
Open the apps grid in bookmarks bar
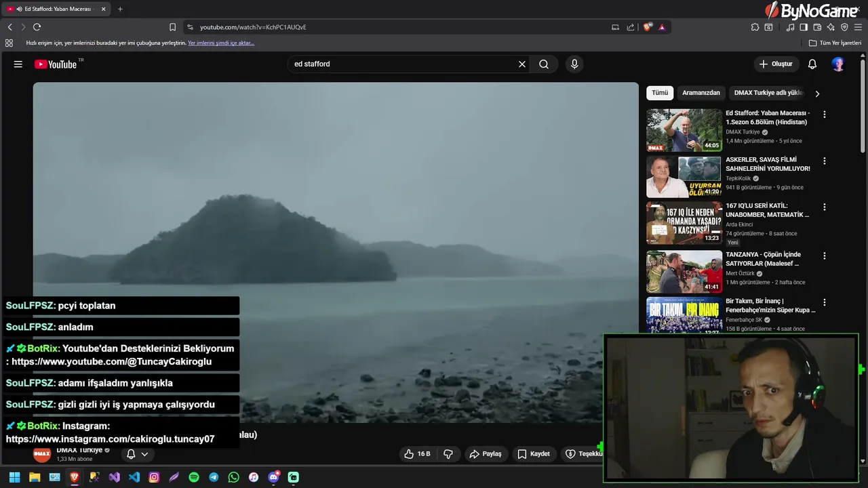pyautogui.click(x=9, y=43)
